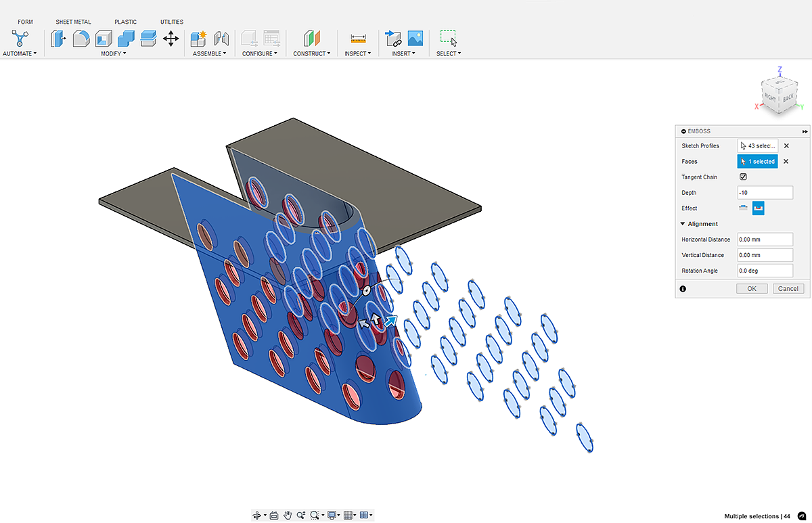
Task: Click the Offset Plane icon in Construct
Action: (x=311, y=39)
